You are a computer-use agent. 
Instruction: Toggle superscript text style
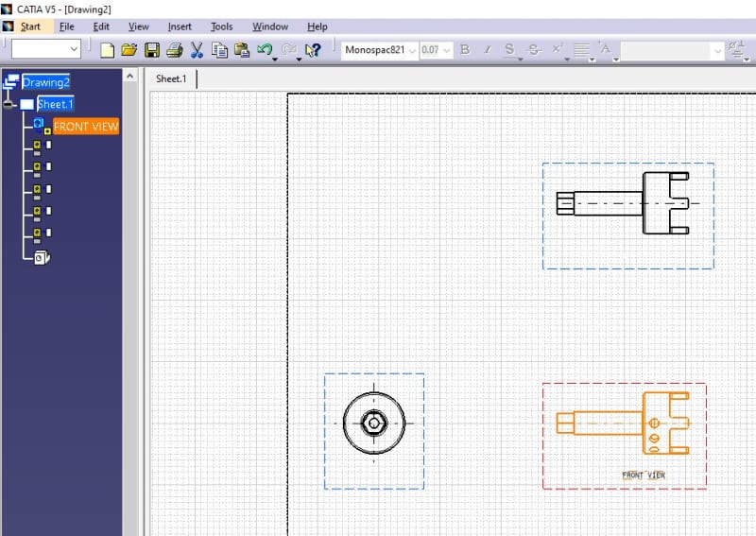[557, 49]
